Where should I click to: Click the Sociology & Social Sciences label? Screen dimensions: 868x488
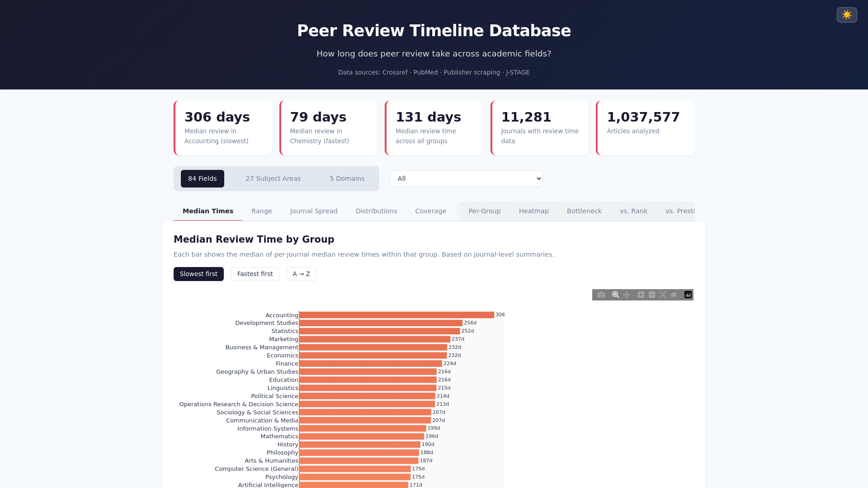click(257, 413)
